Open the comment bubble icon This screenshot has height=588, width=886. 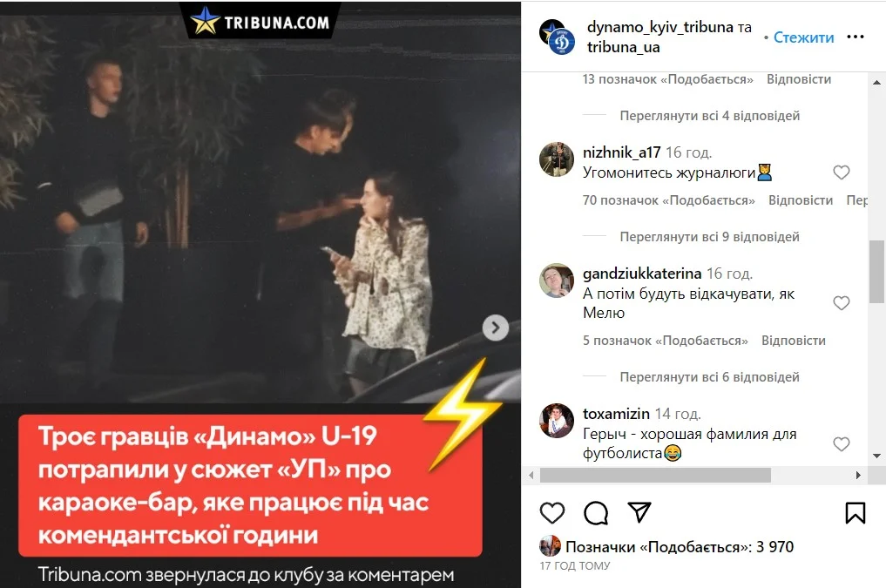pyautogui.click(x=596, y=513)
